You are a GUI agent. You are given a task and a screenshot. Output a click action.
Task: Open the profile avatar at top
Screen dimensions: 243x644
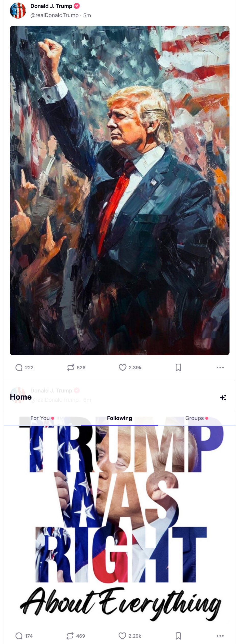coord(18,10)
